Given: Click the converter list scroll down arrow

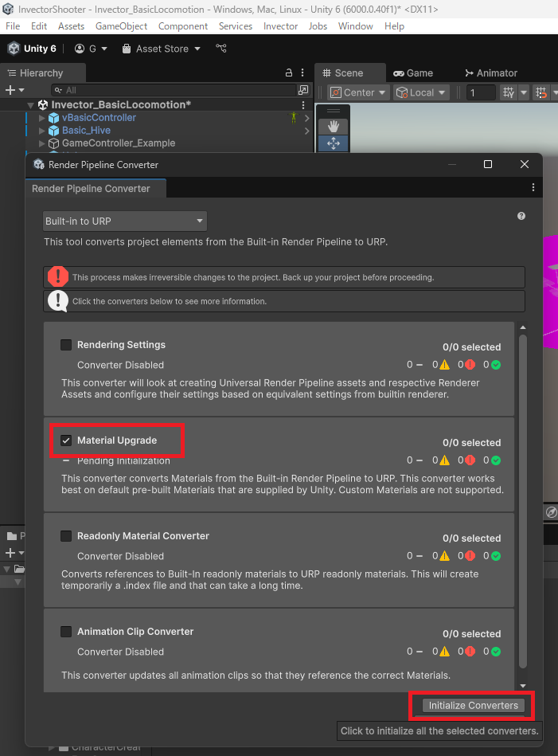Looking at the screenshot, I should [x=523, y=686].
